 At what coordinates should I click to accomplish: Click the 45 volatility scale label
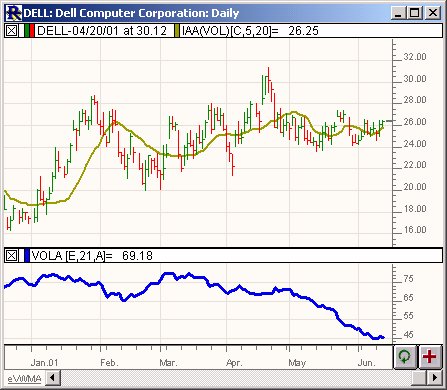click(x=408, y=334)
